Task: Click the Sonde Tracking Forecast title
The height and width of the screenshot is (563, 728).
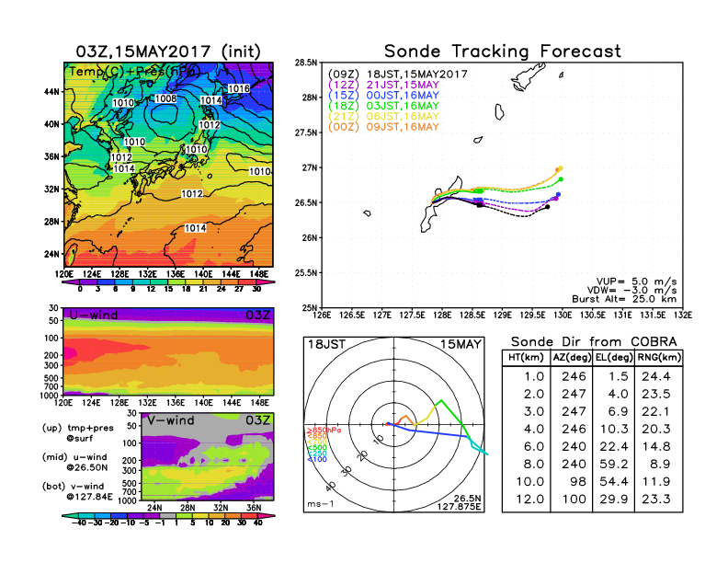Action: 502,52
